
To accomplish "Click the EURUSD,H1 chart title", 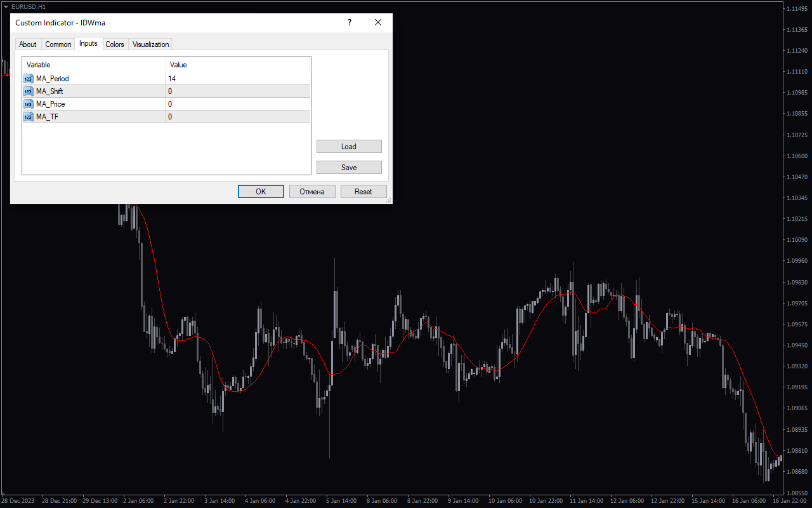I will coord(29,6).
